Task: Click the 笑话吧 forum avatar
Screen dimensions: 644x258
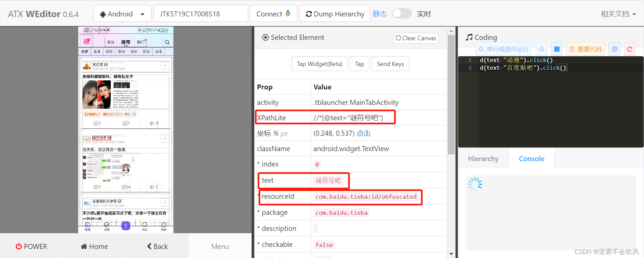Action: click(x=87, y=66)
